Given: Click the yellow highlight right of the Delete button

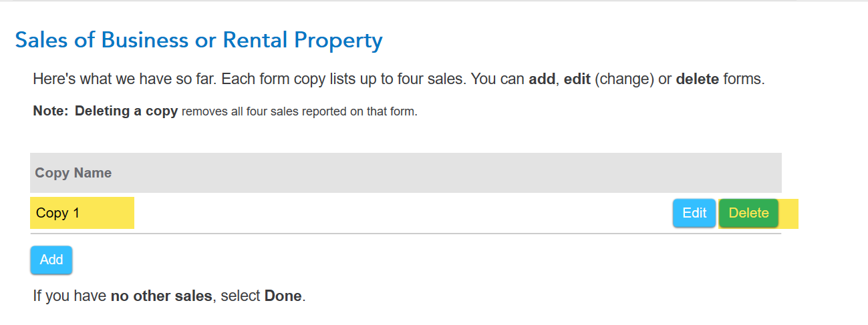Looking at the screenshot, I should (x=789, y=214).
